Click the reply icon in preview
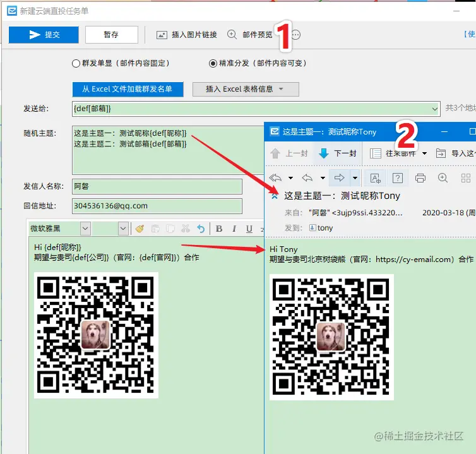Image resolution: width=476 pixels, height=454 pixels. click(x=307, y=177)
